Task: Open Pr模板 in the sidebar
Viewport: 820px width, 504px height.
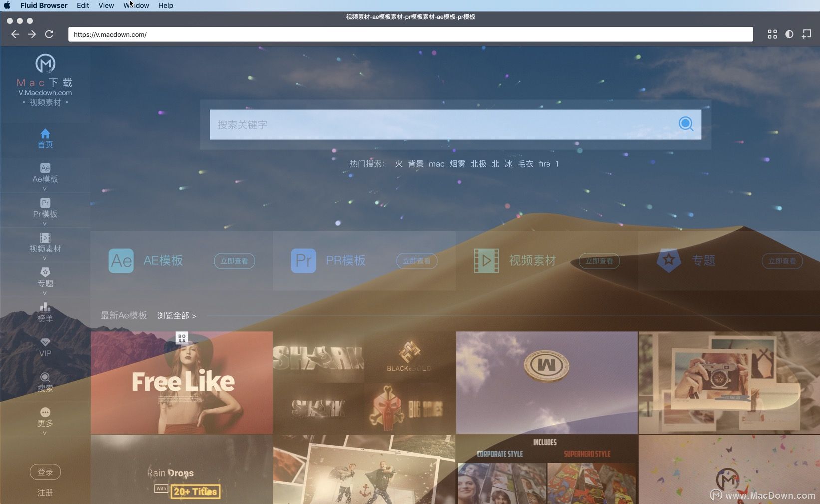Action: coord(45,208)
